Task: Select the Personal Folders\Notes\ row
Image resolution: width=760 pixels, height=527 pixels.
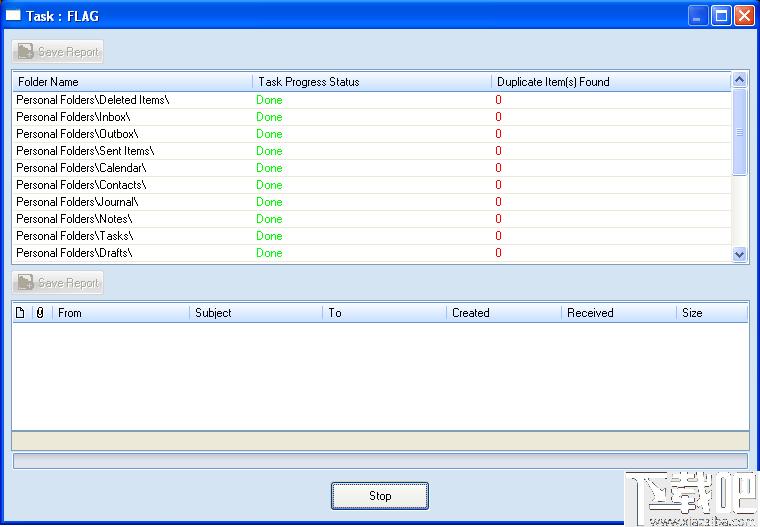Action: pos(372,219)
